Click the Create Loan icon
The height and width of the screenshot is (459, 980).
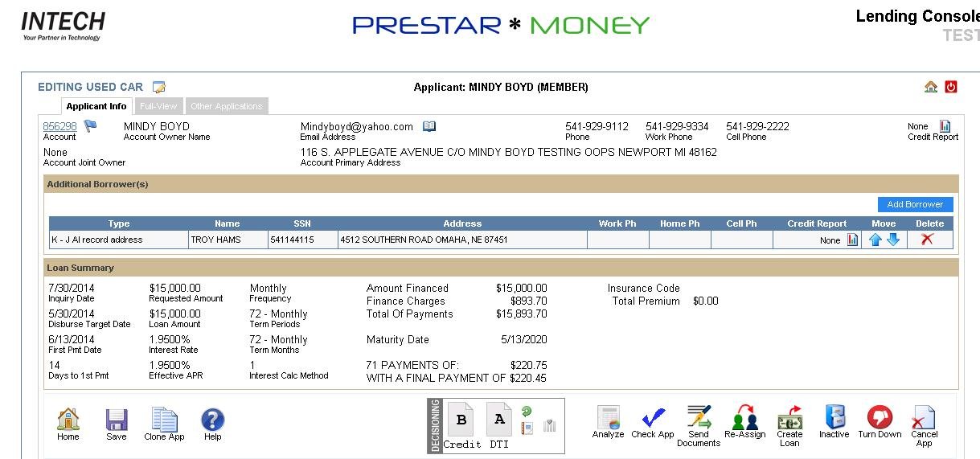point(789,417)
